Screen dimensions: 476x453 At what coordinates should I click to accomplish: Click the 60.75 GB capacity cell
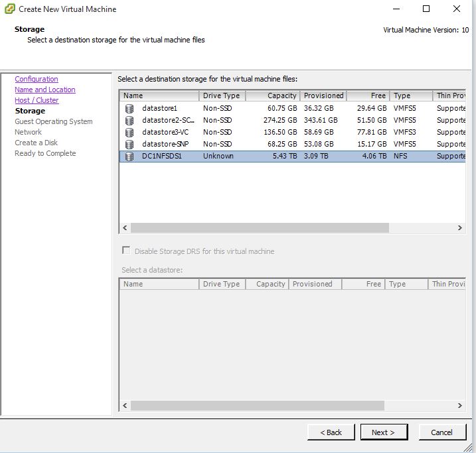pos(282,108)
